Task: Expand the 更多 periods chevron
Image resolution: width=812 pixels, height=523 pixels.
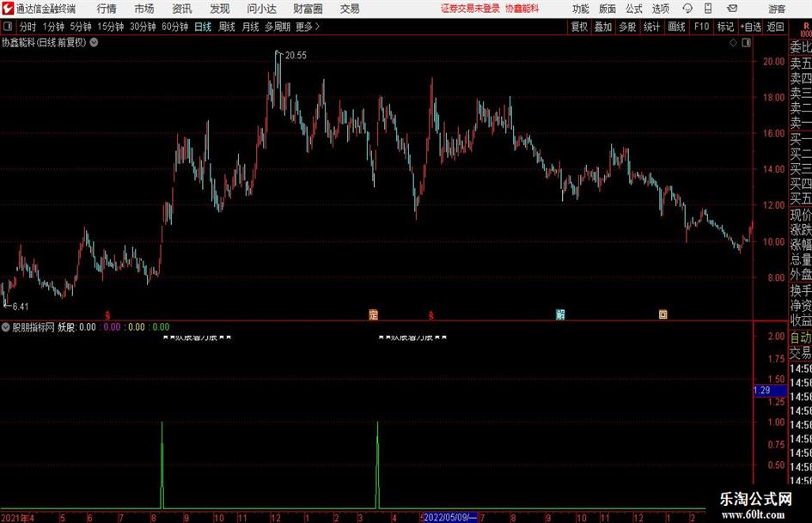Action: coord(308,27)
